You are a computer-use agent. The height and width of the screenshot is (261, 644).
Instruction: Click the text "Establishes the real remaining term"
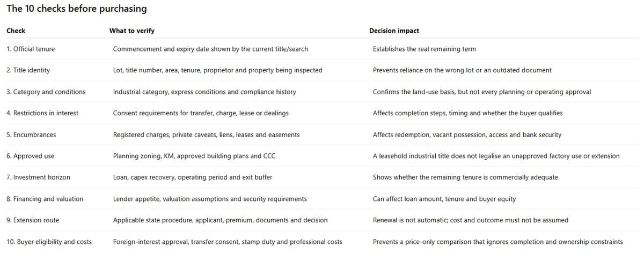[425, 49]
